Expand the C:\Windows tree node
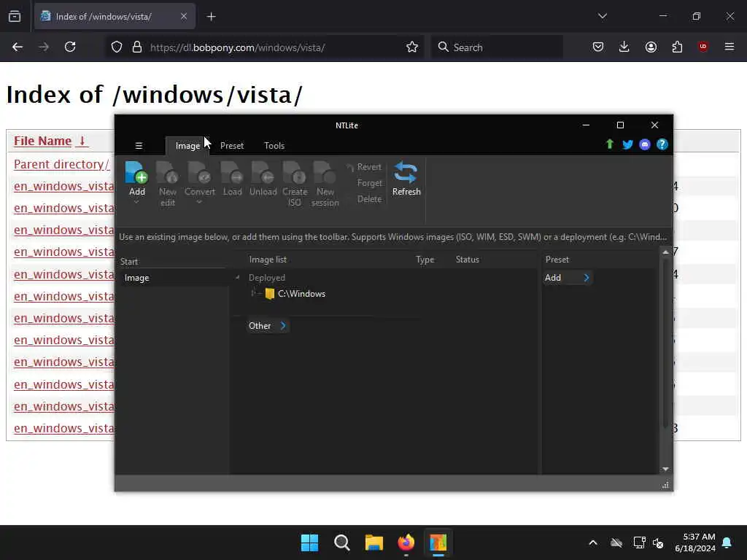 click(x=253, y=293)
